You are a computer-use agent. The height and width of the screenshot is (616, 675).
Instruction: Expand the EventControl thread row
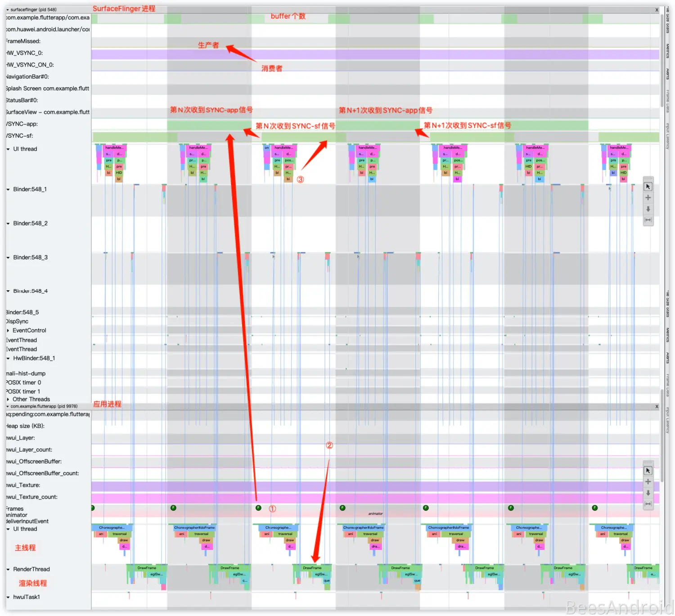click(x=8, y=331)
